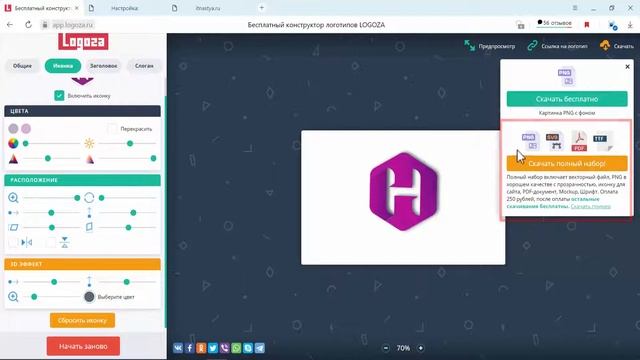Click the SVG file format icon
This screenshot has width=640, height=360.
click(554, 141)
